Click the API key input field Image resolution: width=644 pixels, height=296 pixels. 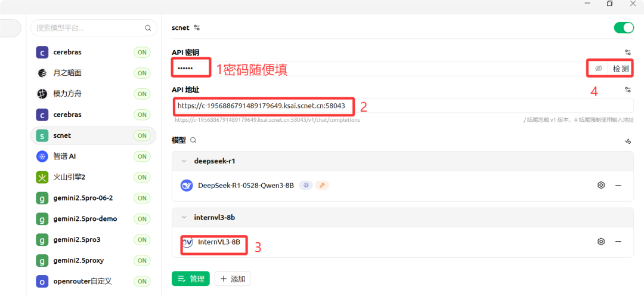378,69
